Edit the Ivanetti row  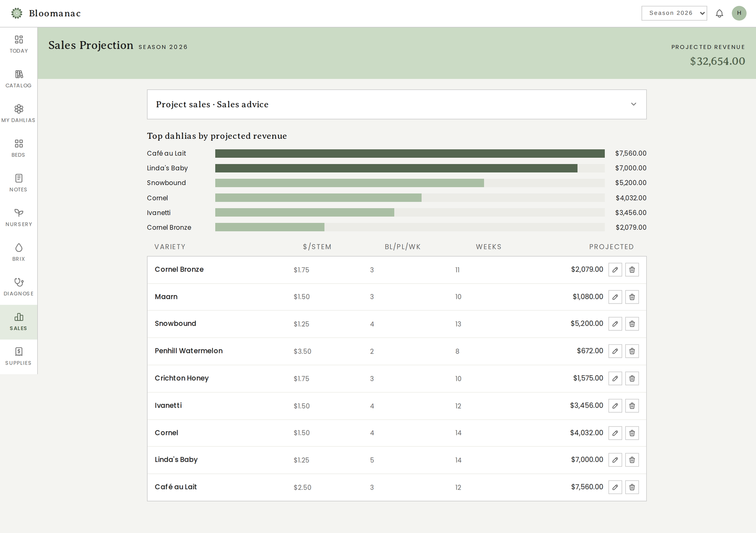coord(615,406)
